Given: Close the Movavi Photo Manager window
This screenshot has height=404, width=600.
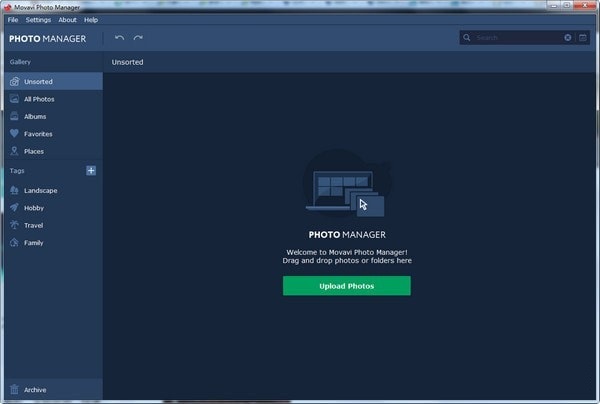Looking at the screenshot, I should [x=585, y=5].
